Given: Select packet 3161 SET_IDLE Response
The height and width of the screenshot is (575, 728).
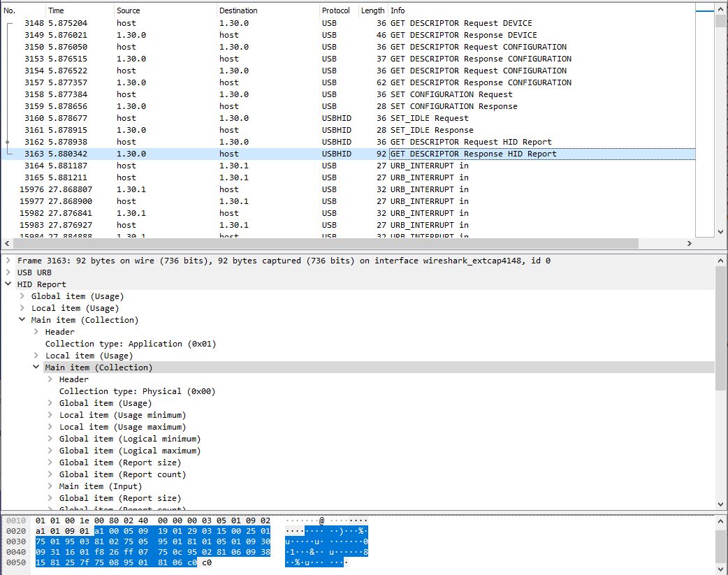Looking at the screenshot, I should [348, 130].
